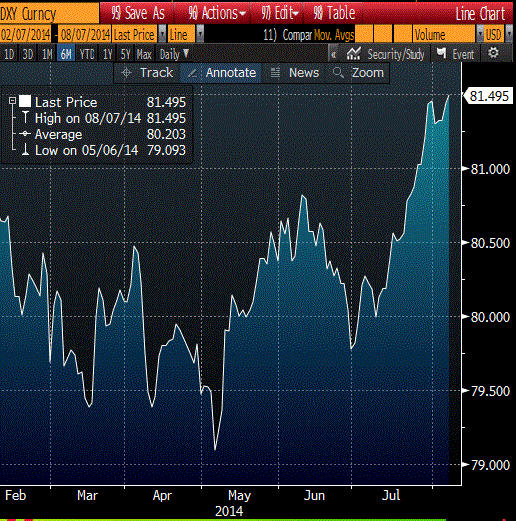The width and height of the screenshot is (516, 521).
Task: Expand the Line chart type dropdown
Action: (200, 35)
